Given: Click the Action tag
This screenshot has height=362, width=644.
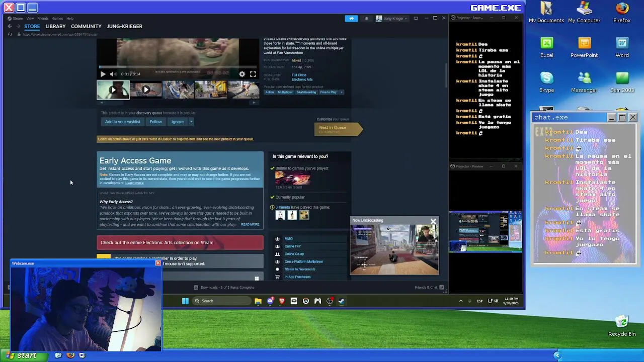Looking at the screenshot, I should (270, 92).
